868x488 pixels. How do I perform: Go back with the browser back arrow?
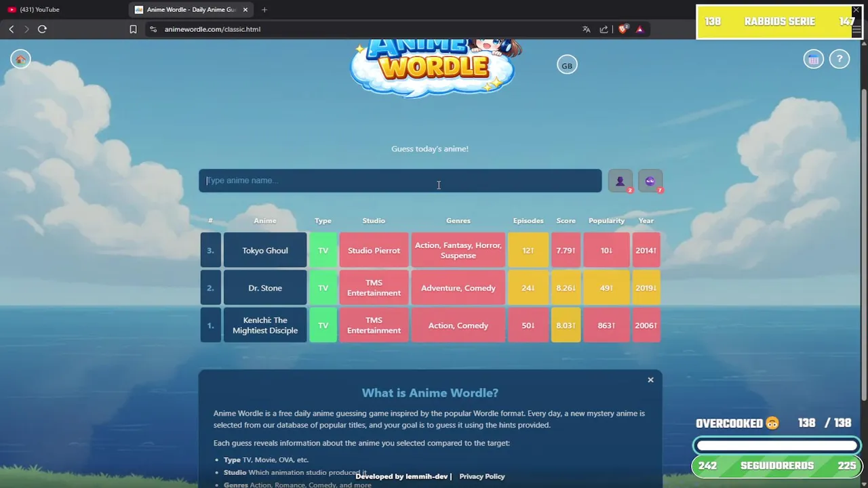click(x=11, y=29)
